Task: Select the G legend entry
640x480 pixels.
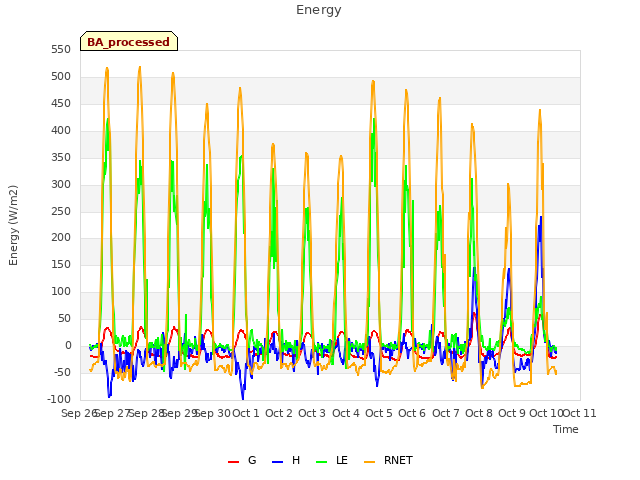Action: coord(242,461)
